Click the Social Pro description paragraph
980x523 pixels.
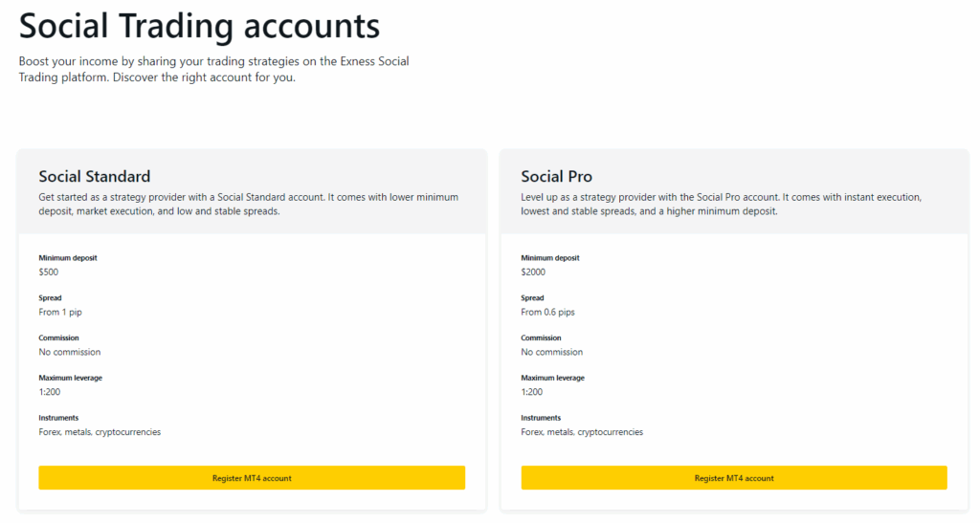pos(721,204)
